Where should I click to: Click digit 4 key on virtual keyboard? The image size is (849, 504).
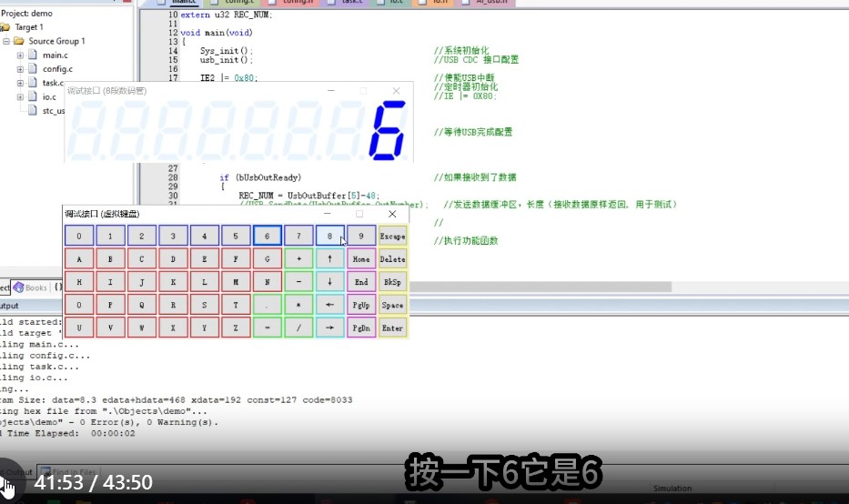(x=204, y=236)
